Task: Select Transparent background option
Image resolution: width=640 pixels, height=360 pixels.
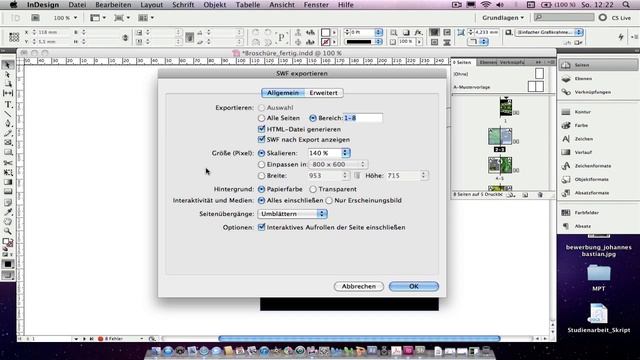Action: coord(313,189)
